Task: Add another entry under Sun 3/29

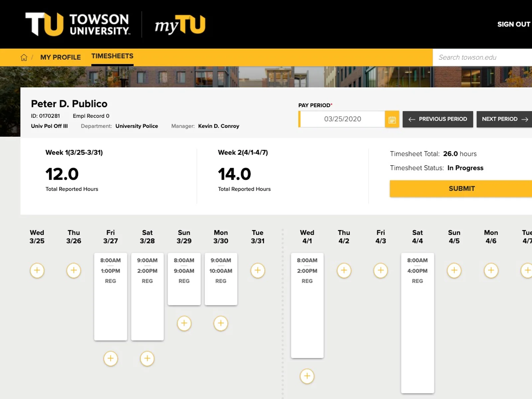Action: (184, 323)
